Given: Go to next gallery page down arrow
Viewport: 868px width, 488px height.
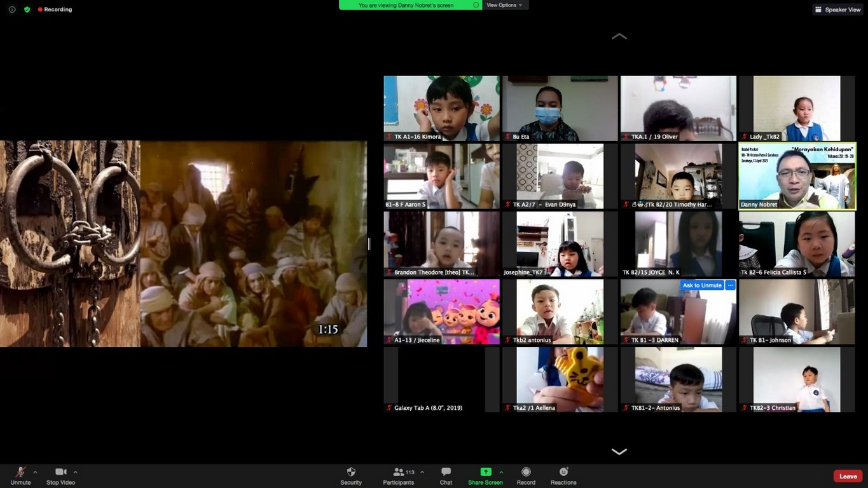Looking at the screenshot, I should click(x=619, y=452).
